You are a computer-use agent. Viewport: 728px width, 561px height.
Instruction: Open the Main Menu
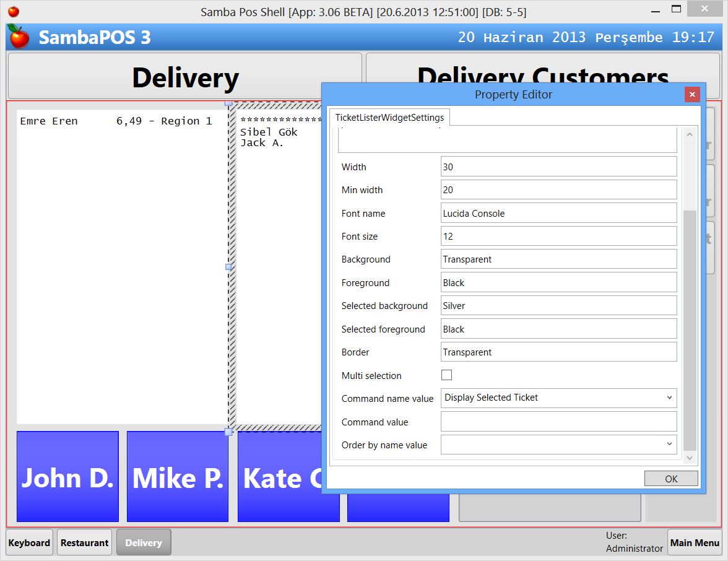click(695, 542)
